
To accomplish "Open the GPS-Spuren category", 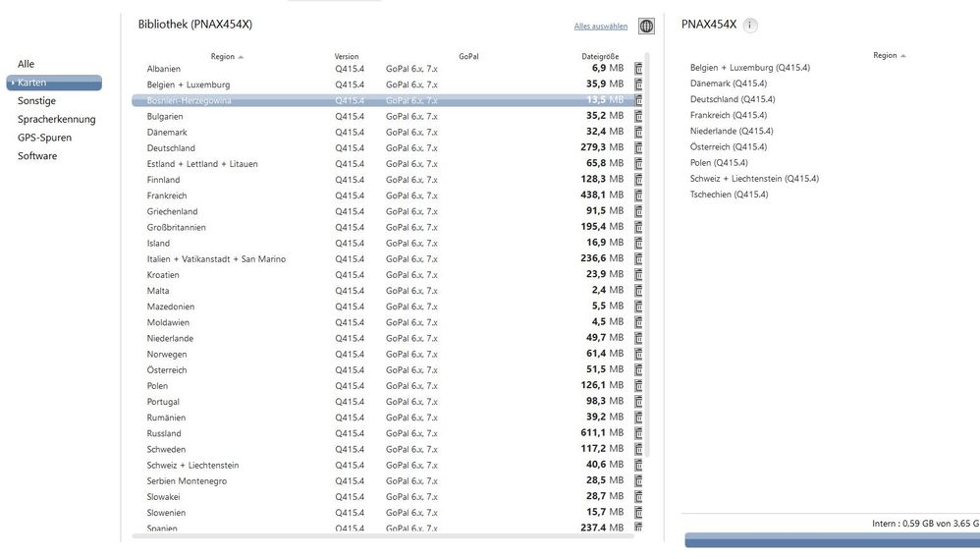I will click(44, 138).
